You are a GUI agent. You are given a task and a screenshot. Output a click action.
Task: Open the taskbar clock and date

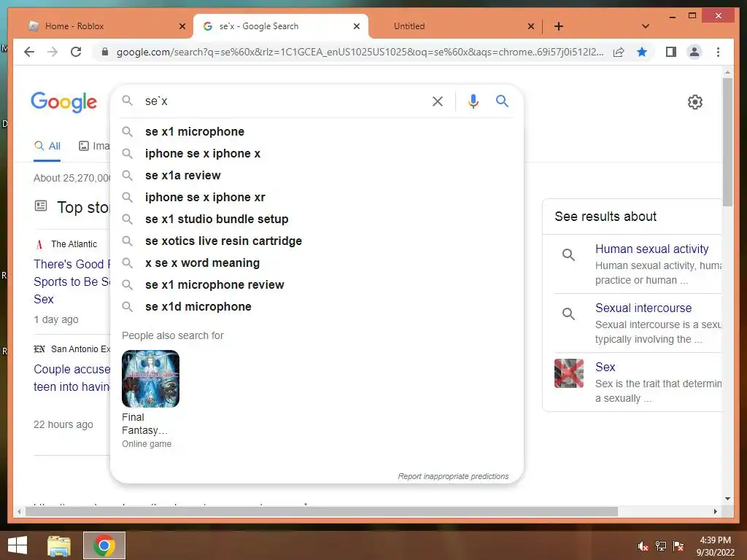[715, 546]
